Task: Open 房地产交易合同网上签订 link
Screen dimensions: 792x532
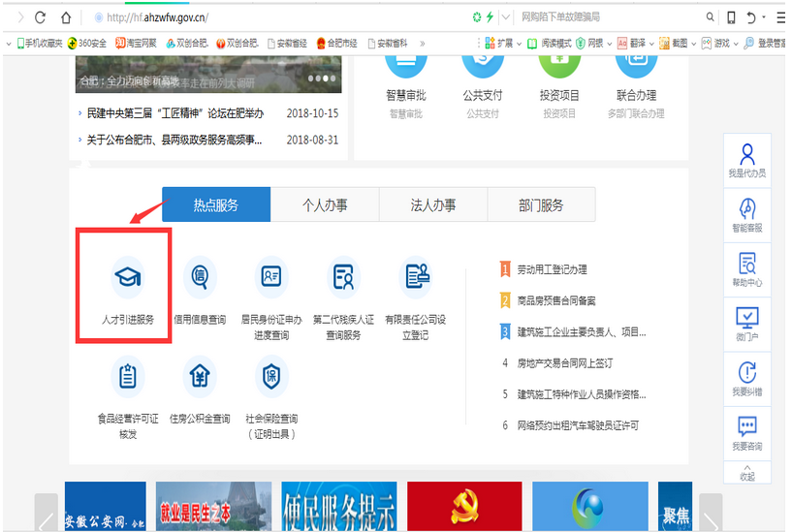Action: click(x=565, y=363)
